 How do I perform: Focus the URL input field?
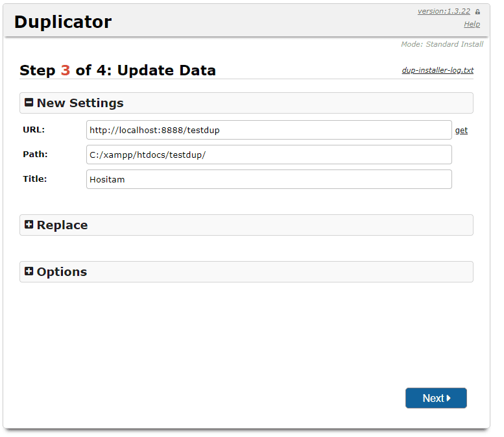coord(269,130)
